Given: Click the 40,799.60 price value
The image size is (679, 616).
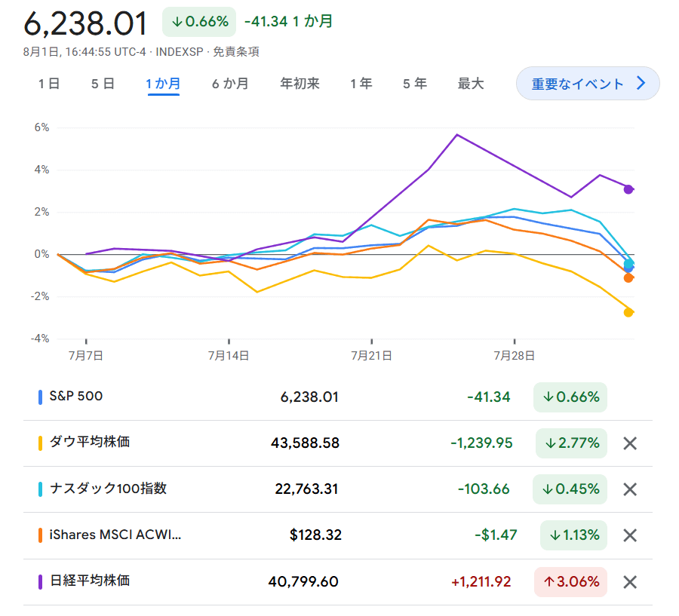Looking at the screenshot, I should click(303, 582).
